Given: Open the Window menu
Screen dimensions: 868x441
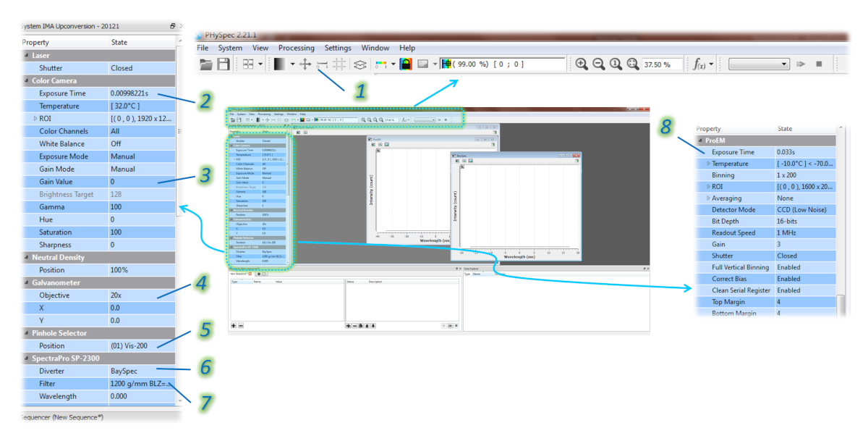Looking at the screenshot, I should (x=375, y=48).
